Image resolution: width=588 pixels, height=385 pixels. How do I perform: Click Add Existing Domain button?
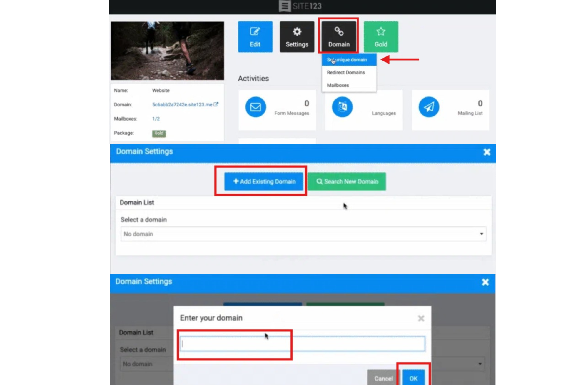(264, 181)
